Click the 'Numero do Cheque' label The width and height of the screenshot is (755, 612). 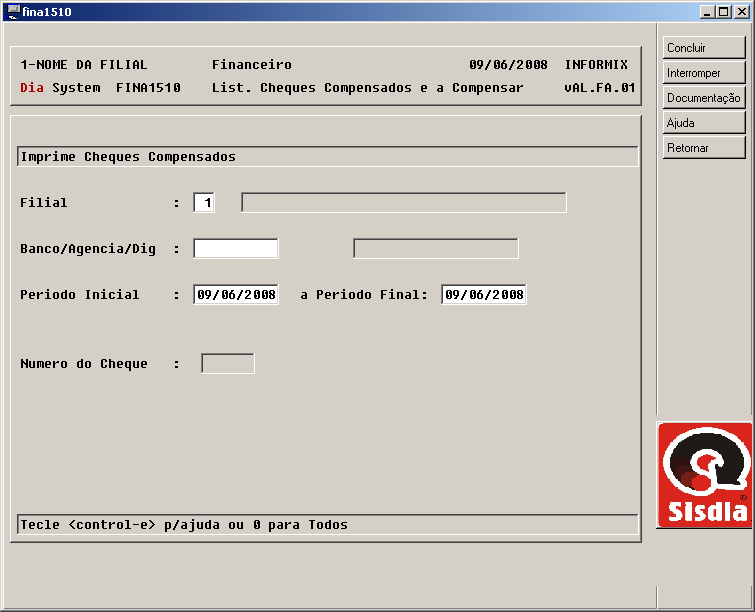coord(84,364)
